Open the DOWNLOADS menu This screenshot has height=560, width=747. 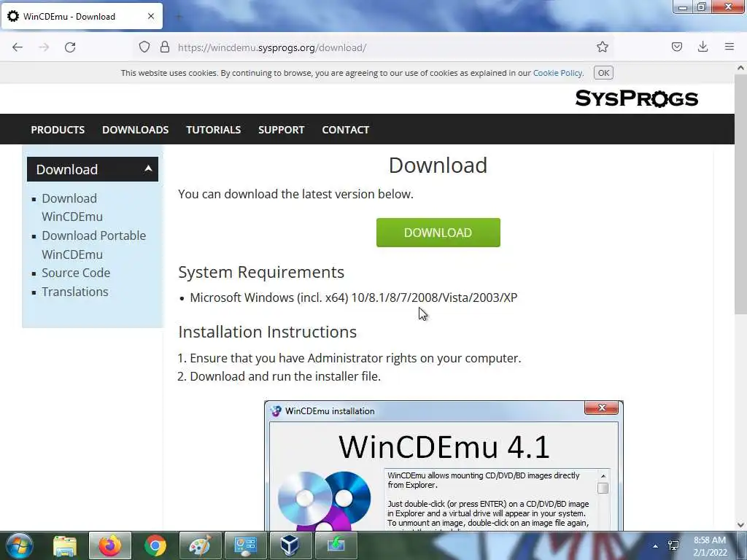click(x=135, y=130)
